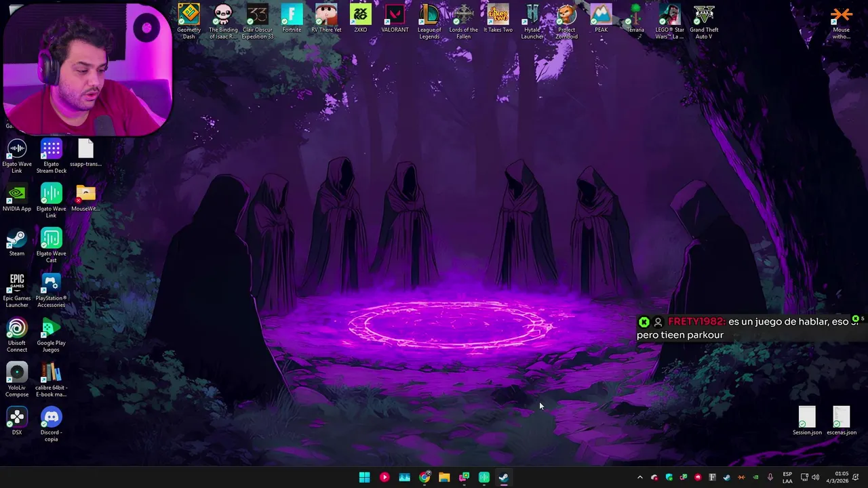
Task: Open the Discord - copia shortcut
Action: tap(52, 424)
